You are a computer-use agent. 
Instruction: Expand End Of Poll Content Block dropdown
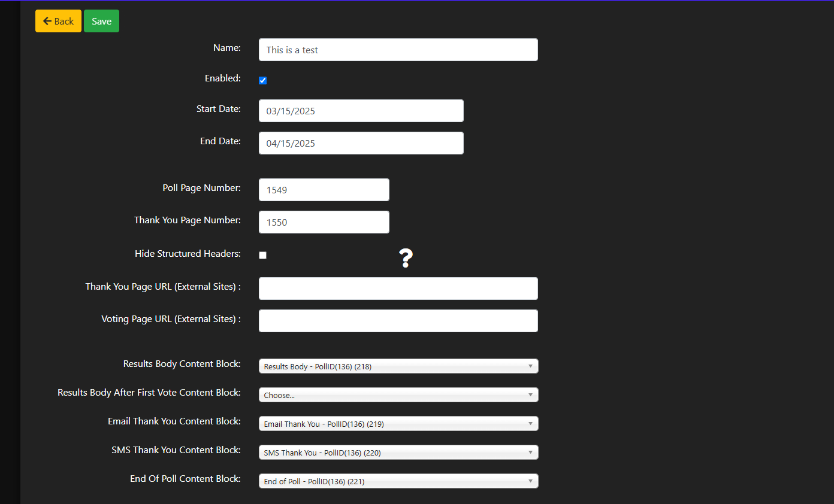(398, 481)
